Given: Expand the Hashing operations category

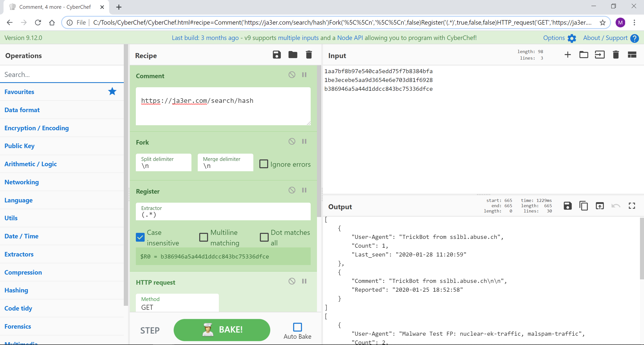Looking at the screenshot, I should pyautogui.click(x=16, y=290).
